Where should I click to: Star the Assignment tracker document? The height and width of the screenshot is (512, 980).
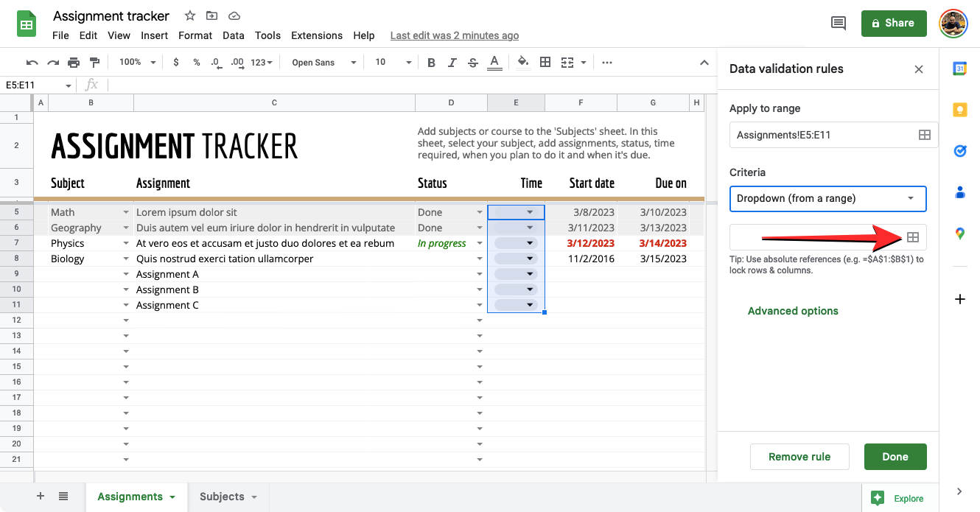click(x=190, y=15)
